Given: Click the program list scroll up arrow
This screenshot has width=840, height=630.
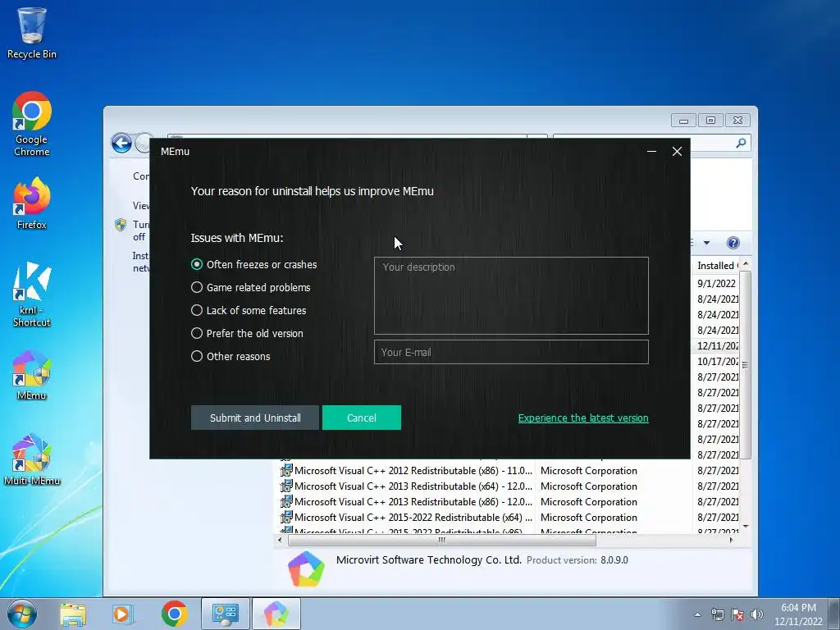Looking at the screenshot, I should coord(745,265).
